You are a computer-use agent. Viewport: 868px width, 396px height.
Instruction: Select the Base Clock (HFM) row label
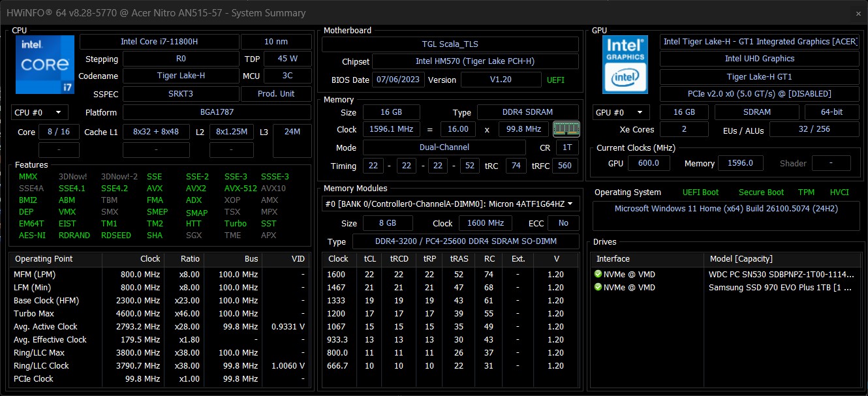pos(46,301)
